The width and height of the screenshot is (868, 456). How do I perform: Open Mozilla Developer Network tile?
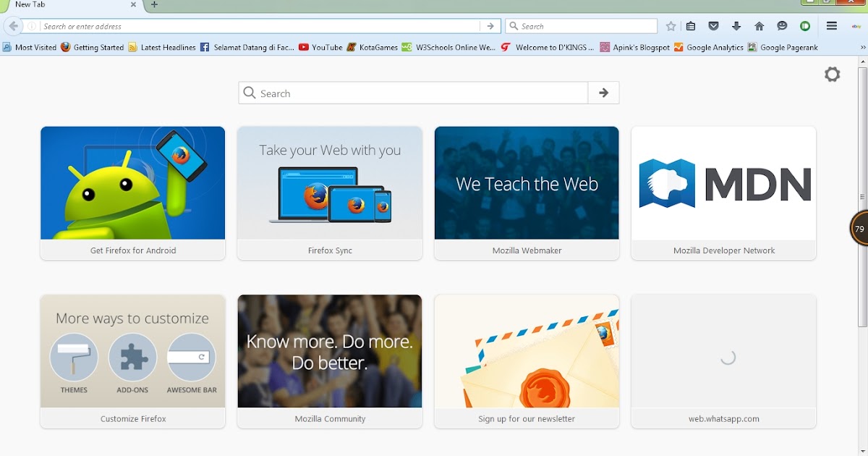(723, 193)
